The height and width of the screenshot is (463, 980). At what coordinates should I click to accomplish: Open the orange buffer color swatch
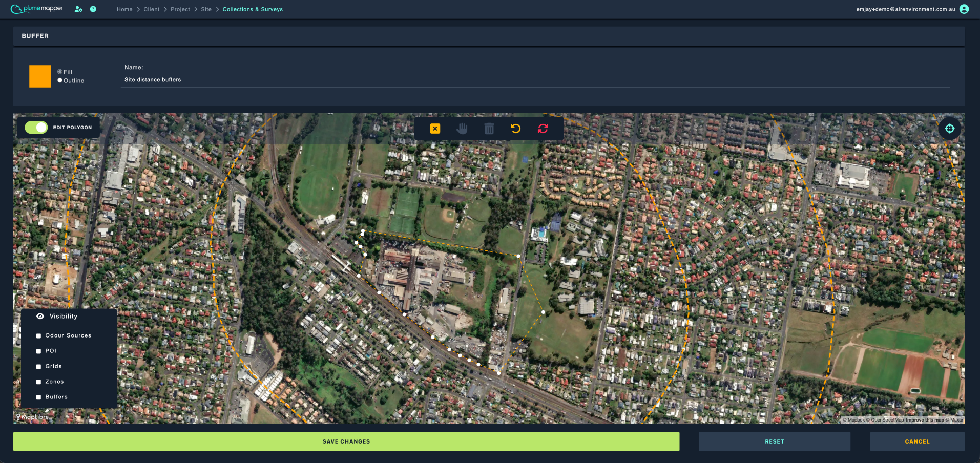[x=40, y=76]
